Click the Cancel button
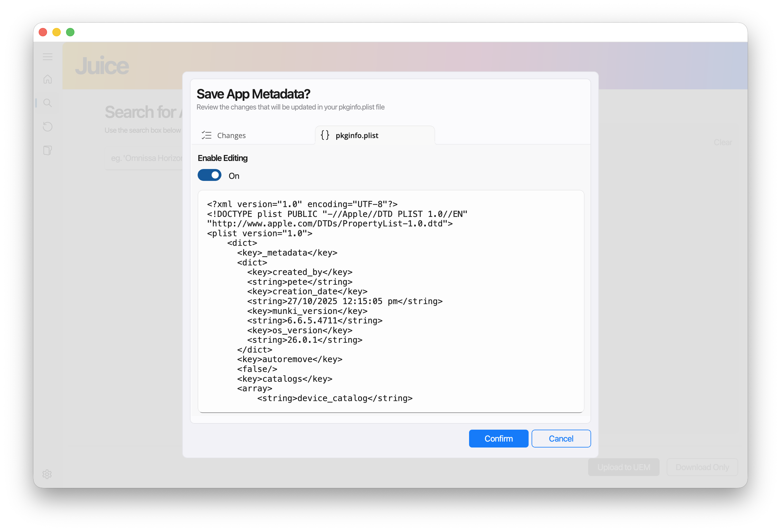The width and height of the screenshot is (781, 532). 560,439
